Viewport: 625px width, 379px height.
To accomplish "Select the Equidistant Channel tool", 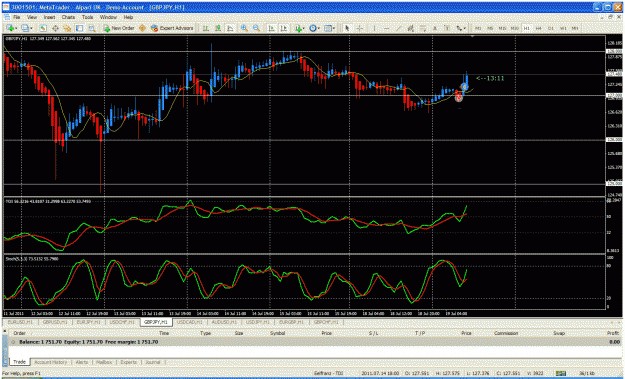I will 411,28.
